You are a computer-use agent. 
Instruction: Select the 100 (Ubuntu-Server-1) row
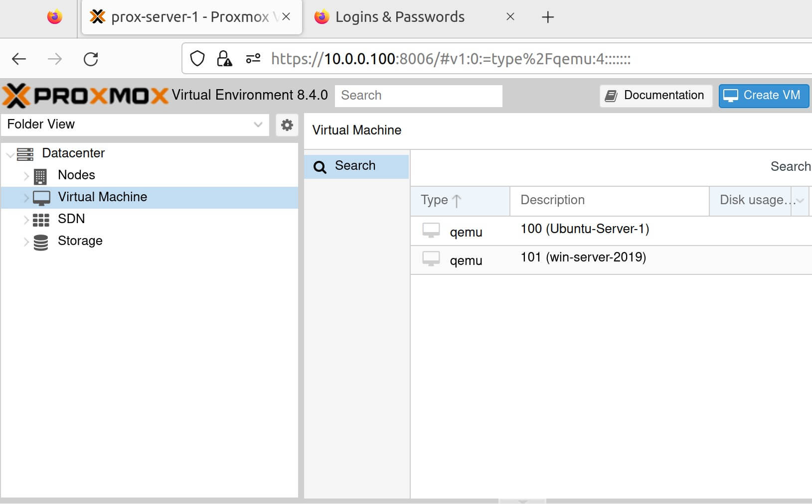coord(611,231)
